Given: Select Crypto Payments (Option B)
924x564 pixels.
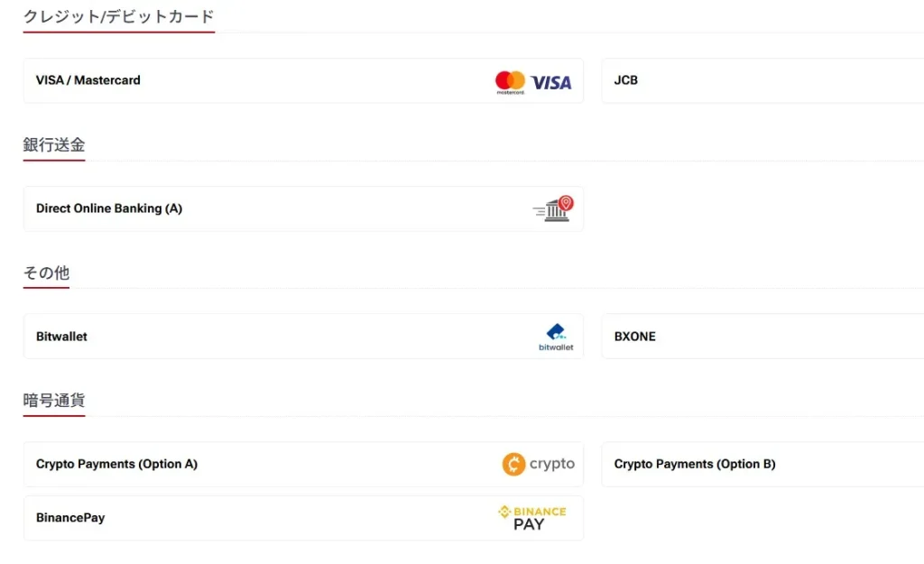Looking at the screenshot, I should tap(695, 464).
